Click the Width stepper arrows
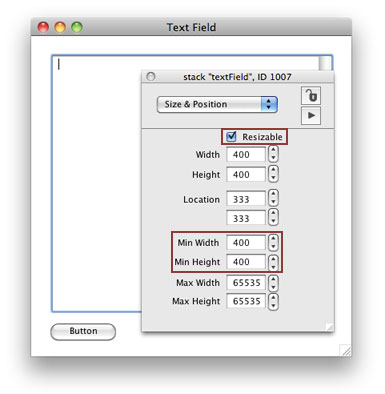 273,154
